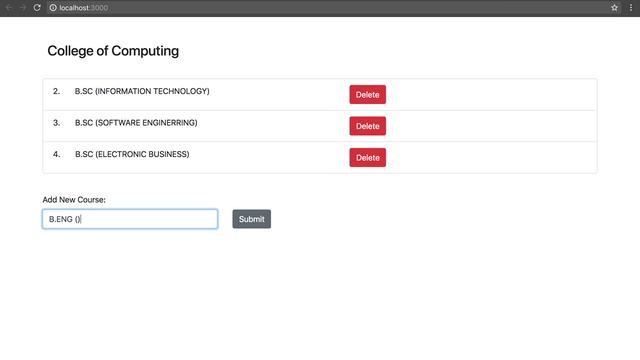
Task: Submit the new course
Action: (x=251, y=219)
